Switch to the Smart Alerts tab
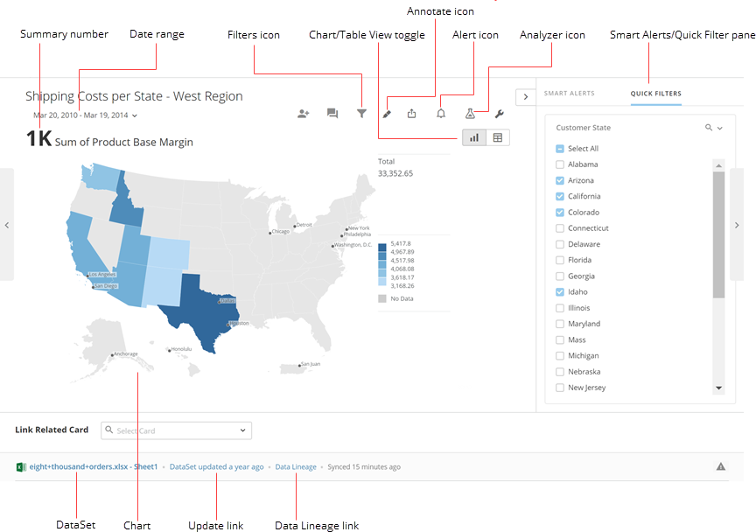 [569, 93]
